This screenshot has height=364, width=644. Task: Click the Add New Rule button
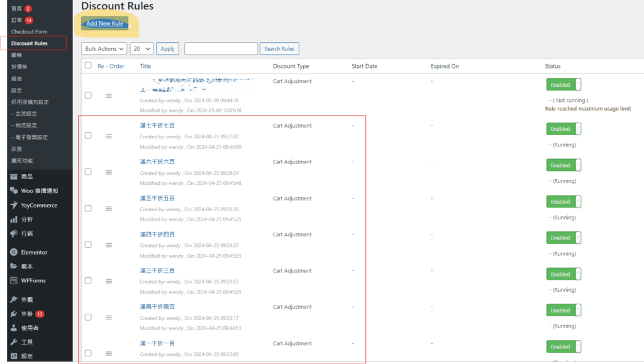tap(105, 24)
